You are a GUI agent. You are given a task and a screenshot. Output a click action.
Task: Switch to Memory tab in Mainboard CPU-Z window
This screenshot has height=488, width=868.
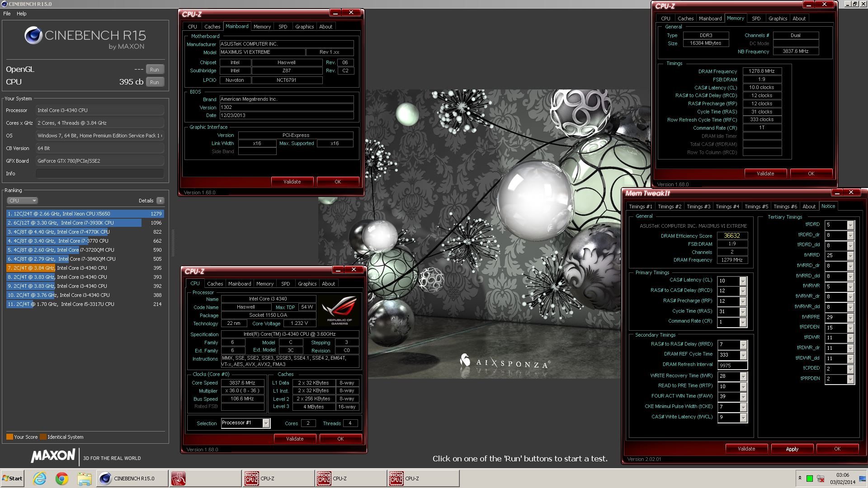tap(262, 27)
